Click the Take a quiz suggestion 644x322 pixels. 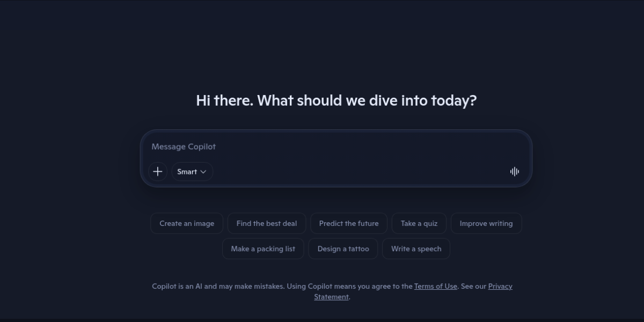(419, 223)
